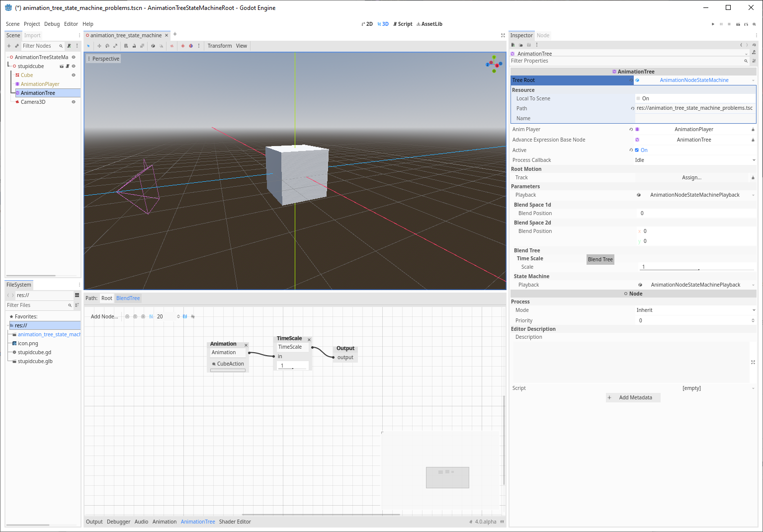Select the Move tool in the 3D toolbar
Image resolution: width=763 pixels, height=532 pixels.
click(x=99, y=46)
